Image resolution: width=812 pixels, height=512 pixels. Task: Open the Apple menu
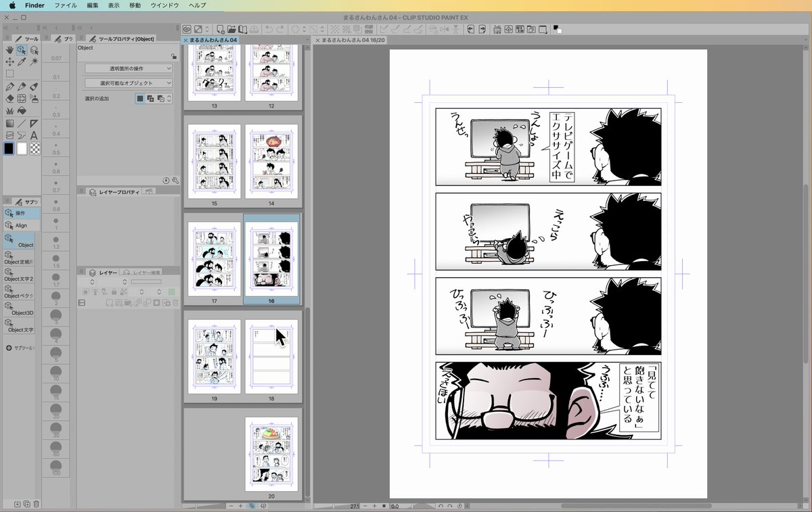point(12,5)
